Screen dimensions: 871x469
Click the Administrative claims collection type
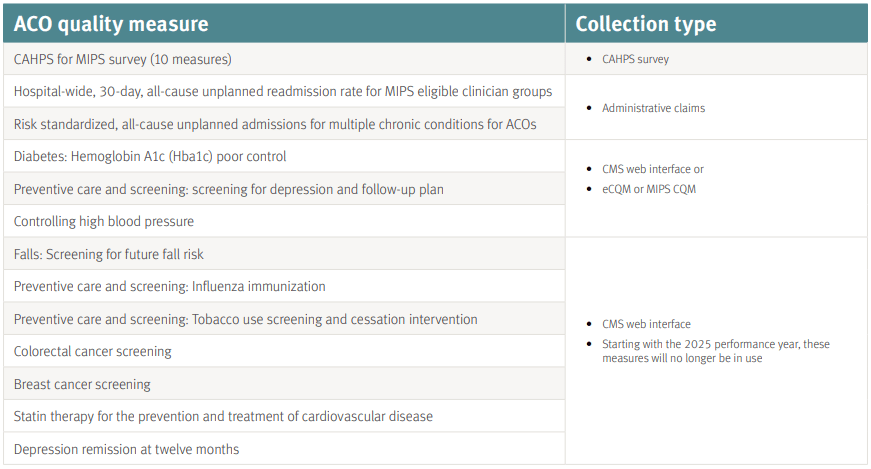[x=653, y=108]
